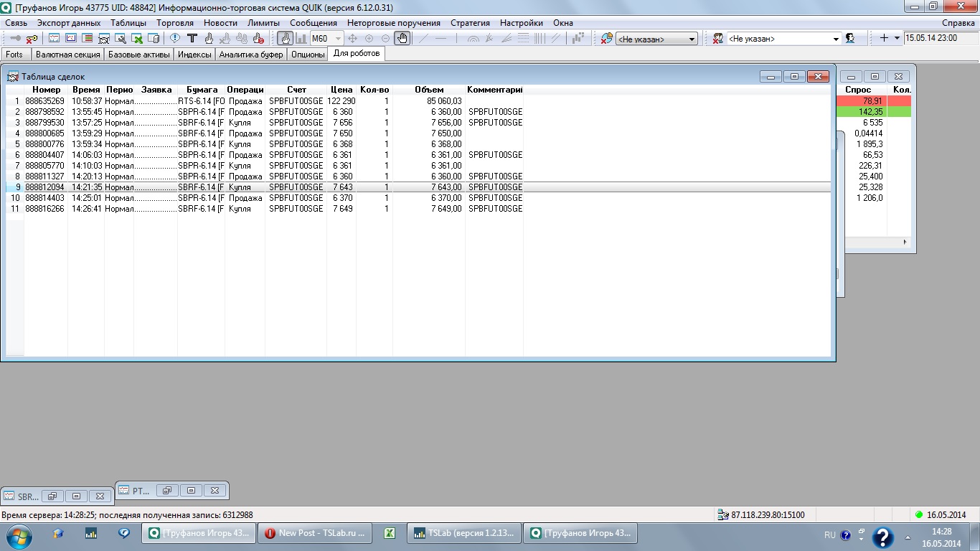The width and height of the screenshot is (980, 551).
Task: Click the Время column header
Action: tap(86, 90)
